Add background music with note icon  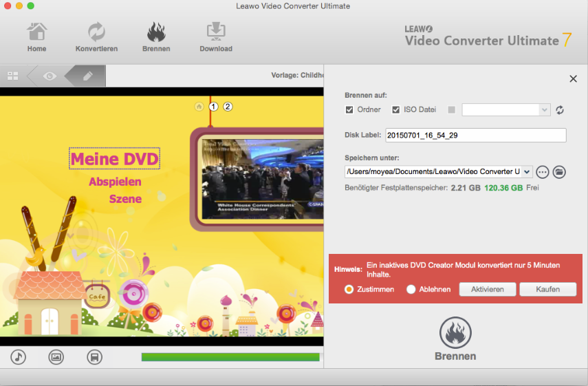(19, 357)
